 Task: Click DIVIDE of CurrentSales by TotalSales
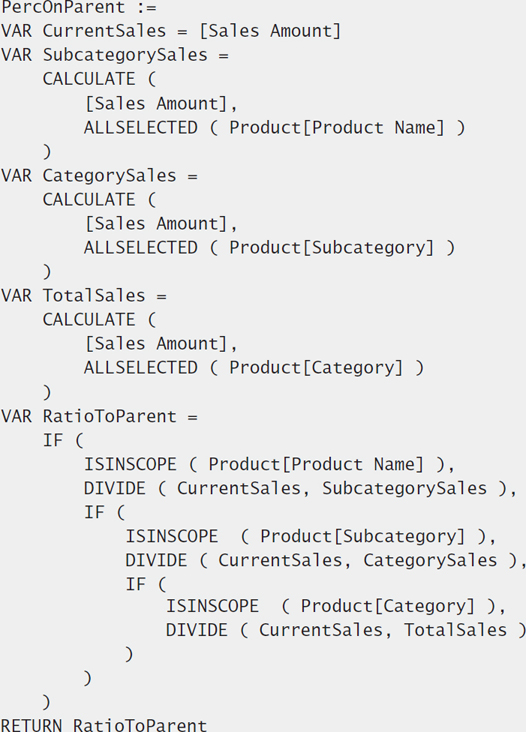346,630
